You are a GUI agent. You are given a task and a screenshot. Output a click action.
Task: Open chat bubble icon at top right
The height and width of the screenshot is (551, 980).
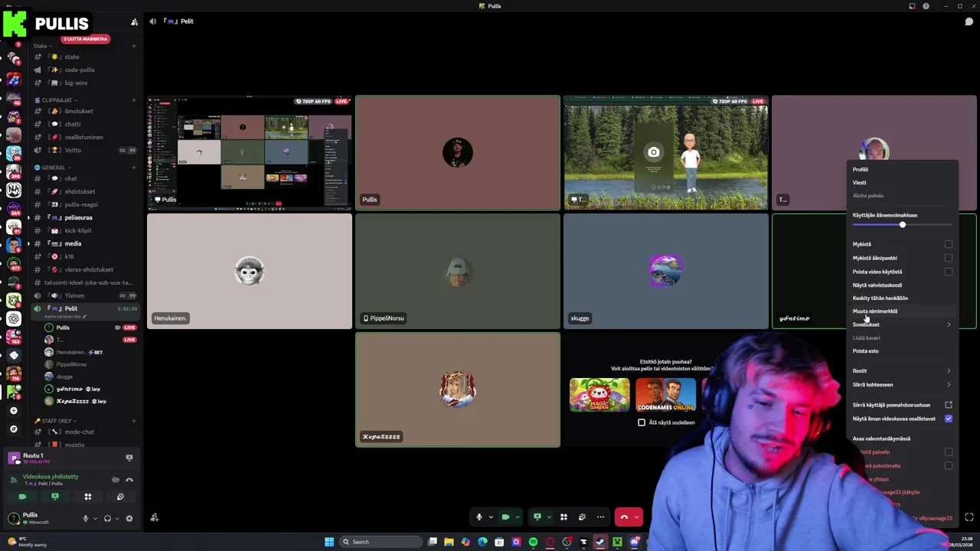click(x=969, y=21)
